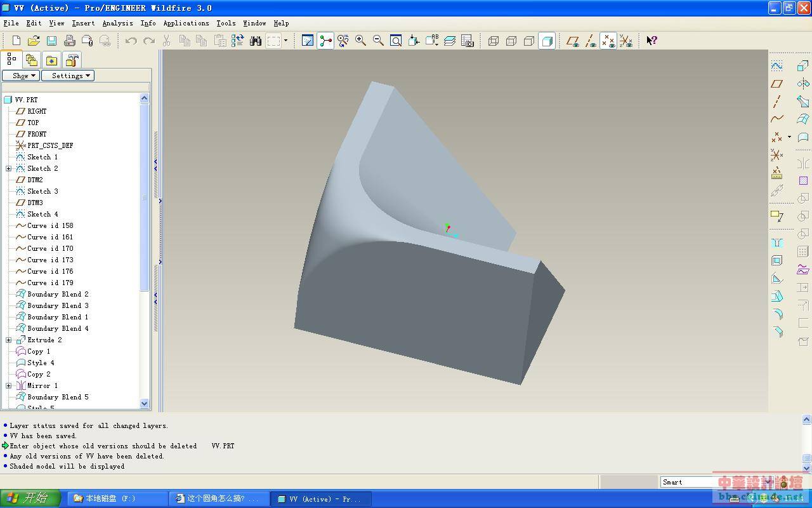Expand the Mirror 1 tree node
The width and height of the screenshot is (812, 508).
9,385
